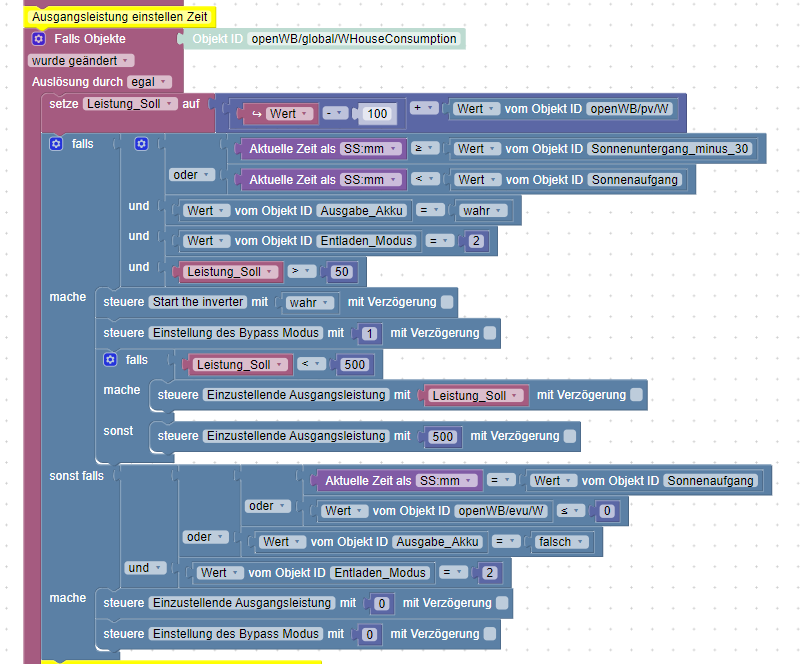
Task: Select the yellow comment Ausgangsleistung einstellen Zeit
Action: pos(120,16)
